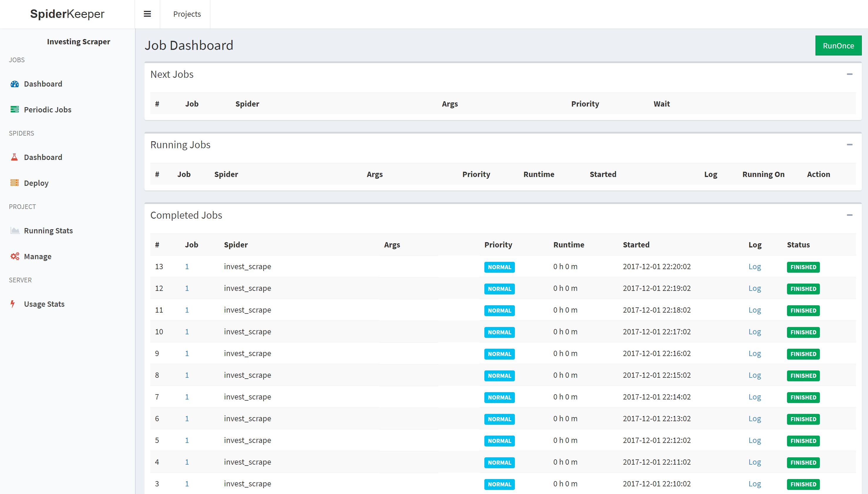
Task: Click start time 2017-12-01 22:20:02
Action: pos(657,267)
